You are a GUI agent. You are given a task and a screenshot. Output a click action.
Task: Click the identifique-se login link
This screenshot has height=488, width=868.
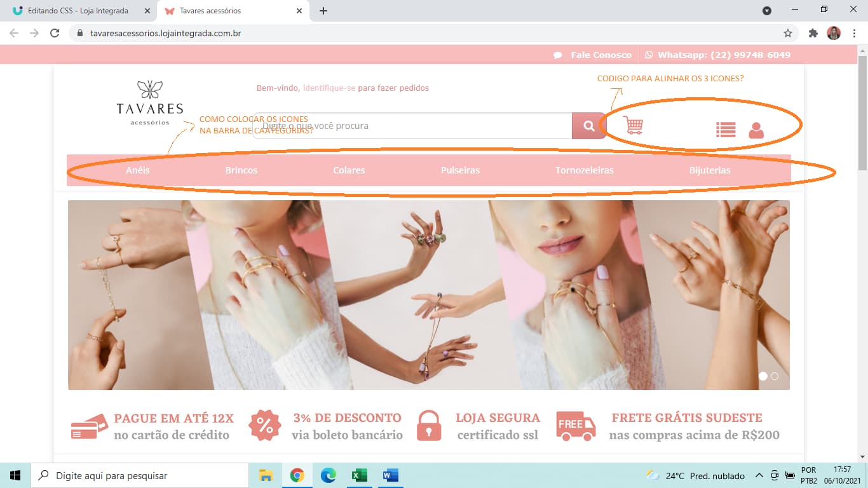pyautogui.click(x=329, y=88)
